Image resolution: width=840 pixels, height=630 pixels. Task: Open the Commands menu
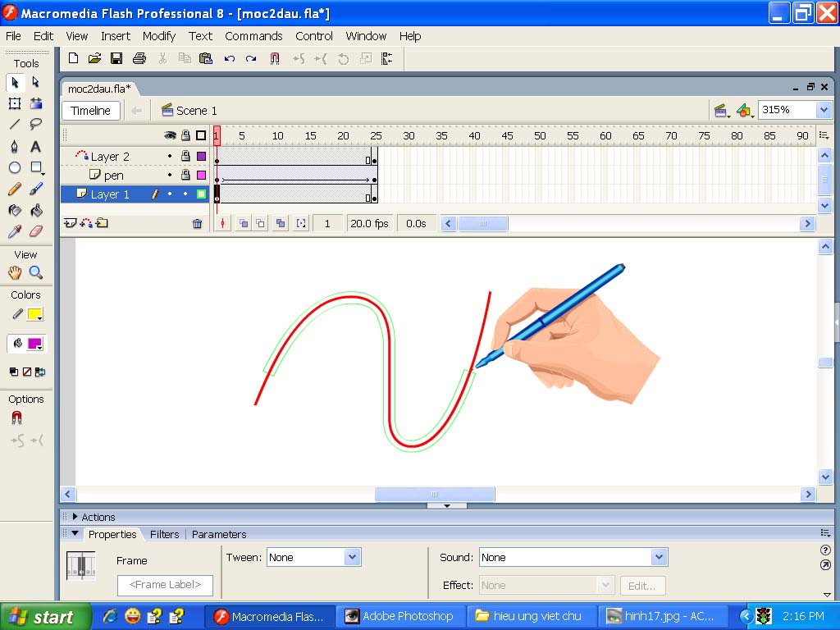[x=253, y=36]
